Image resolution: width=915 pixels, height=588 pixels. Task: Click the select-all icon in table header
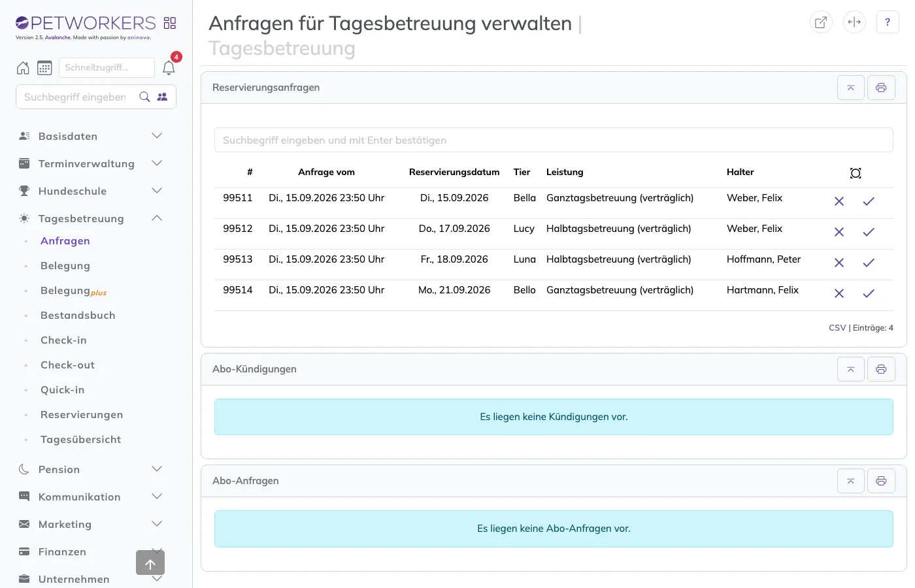(x=856, y=173)
